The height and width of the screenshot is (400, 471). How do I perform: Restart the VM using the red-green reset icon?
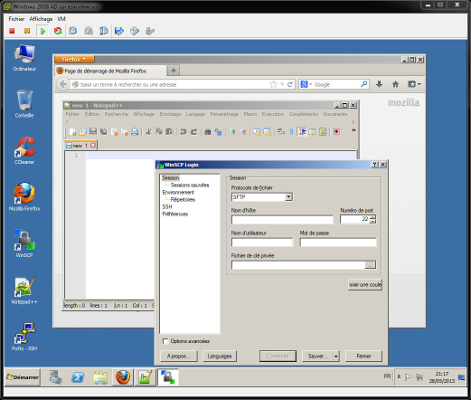click(x=58, y=31)
